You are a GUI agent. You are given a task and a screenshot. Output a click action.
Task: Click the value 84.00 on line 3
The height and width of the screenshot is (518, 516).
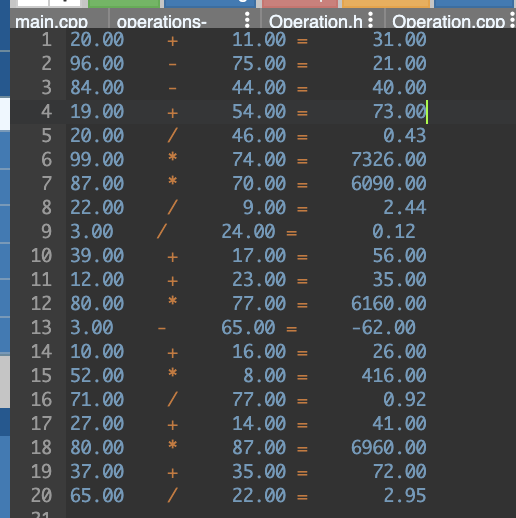pos(97,88)
